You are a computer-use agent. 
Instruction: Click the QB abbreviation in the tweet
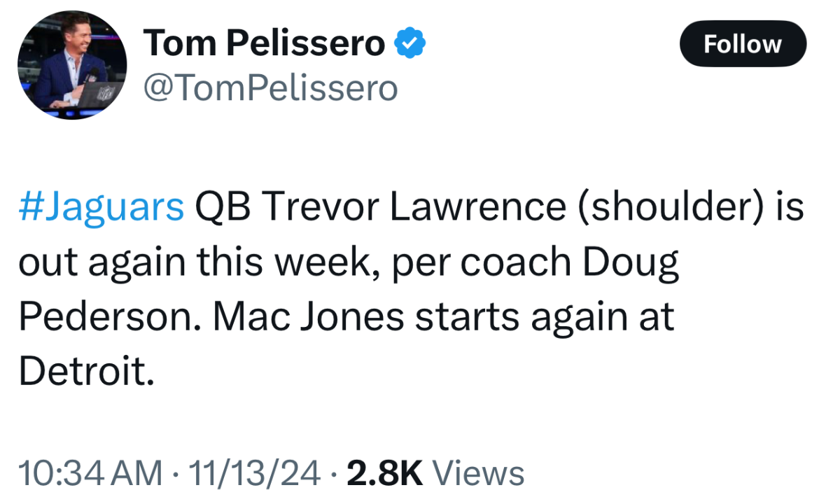(x=223, y=207)
